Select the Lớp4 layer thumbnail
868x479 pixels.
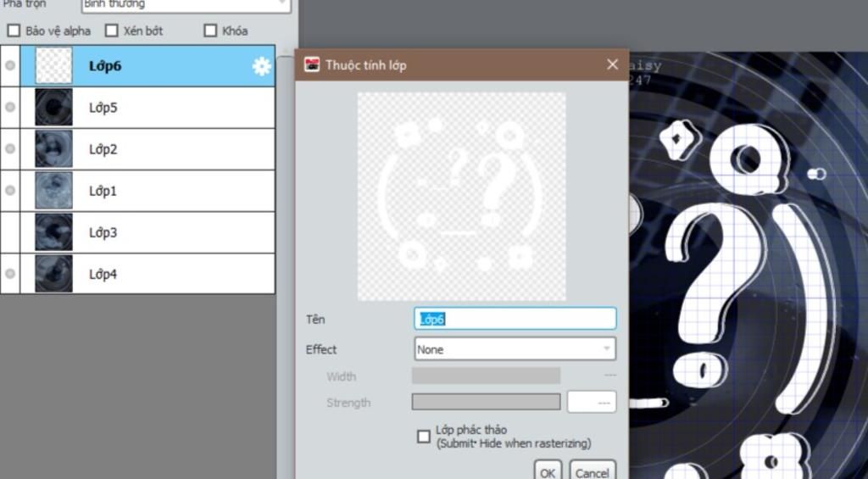[53, 274]
